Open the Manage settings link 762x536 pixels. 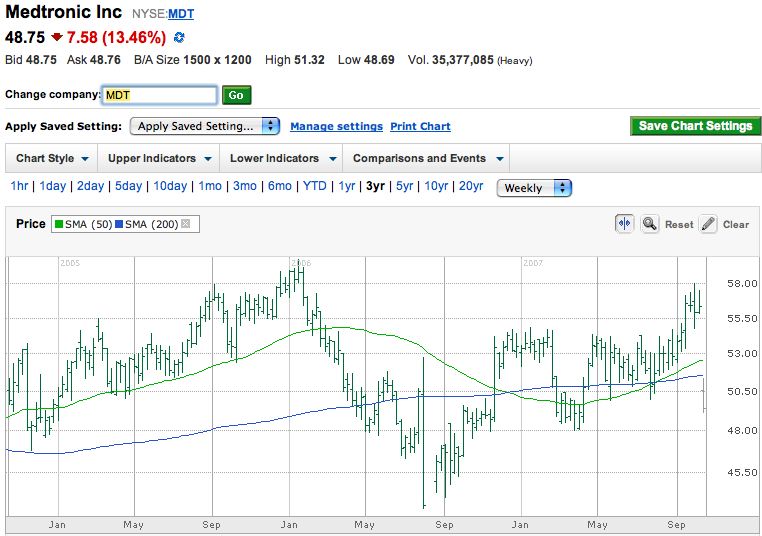click(336, 127)
